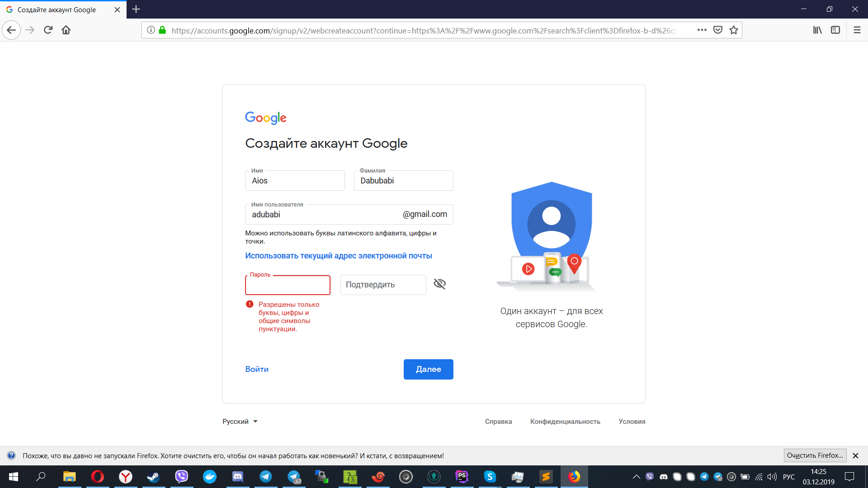Image resolution: width=868 pixels, height=488 pixels.
Task: Toggle the Firefox sidebar
Action: point(835,30)
